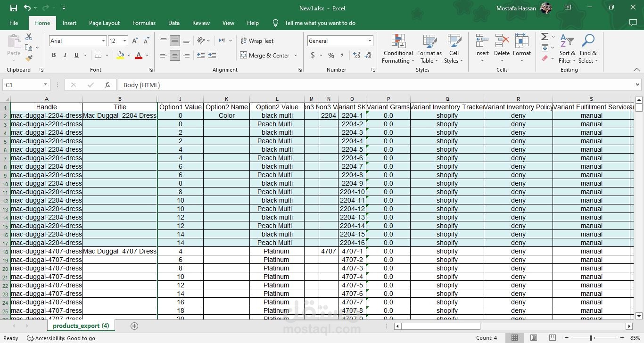The image size is (644, 343).
Task: Decrease font size with smaller A icon
Action: pos(146,41)
